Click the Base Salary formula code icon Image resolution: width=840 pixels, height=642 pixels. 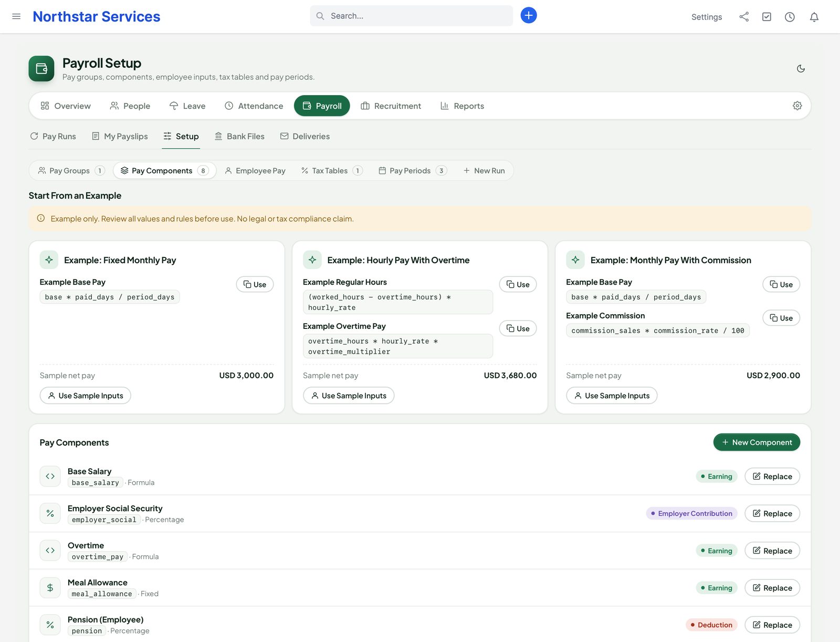[50, 477]
